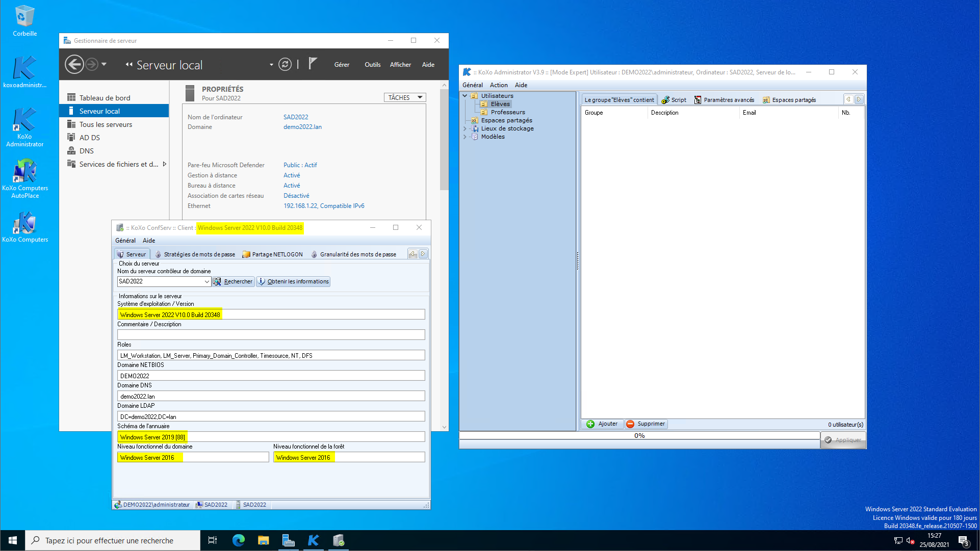Open the Windows Start menu
The width and height of the screenshot is (980, 551).
tap(13, 540)
